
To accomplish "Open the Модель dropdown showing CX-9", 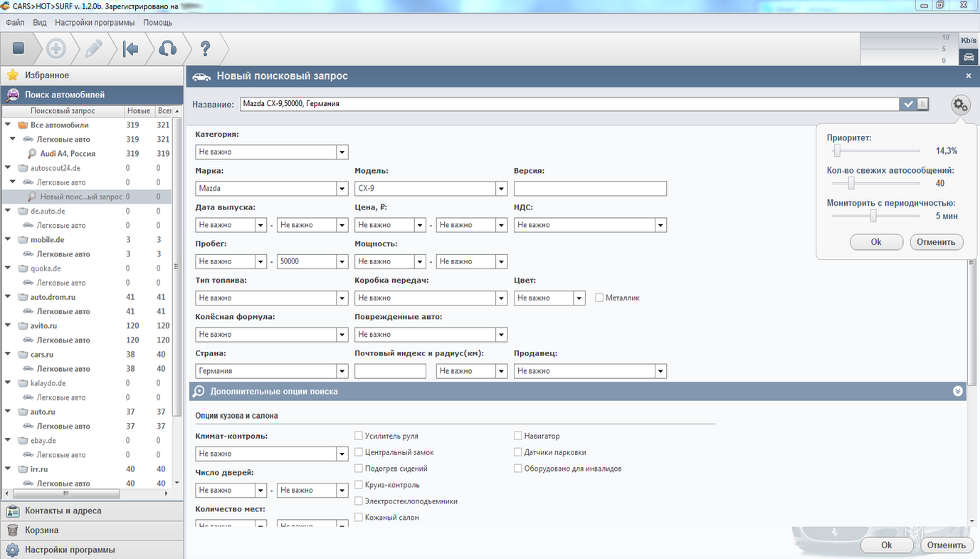I will pyautogui.click(x=431, y=189).
